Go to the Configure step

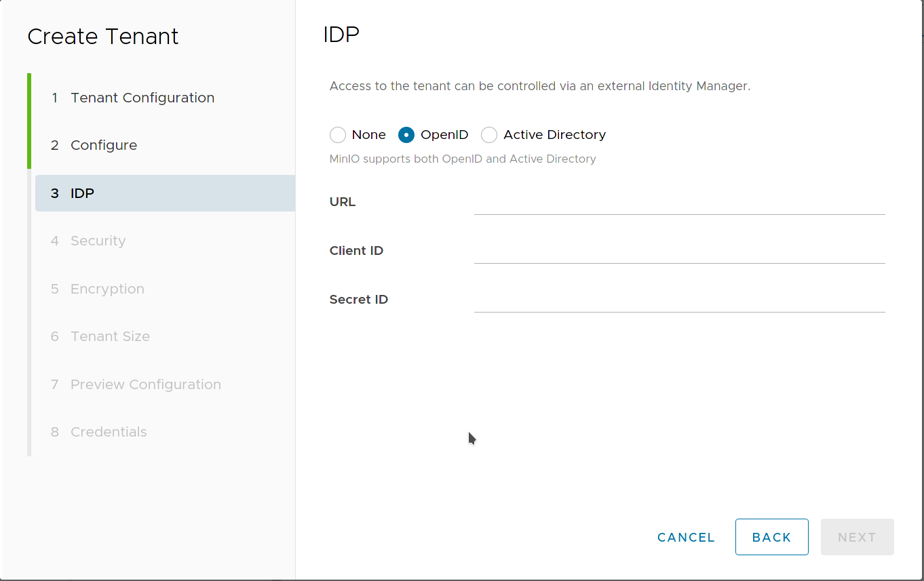point(103,145)
